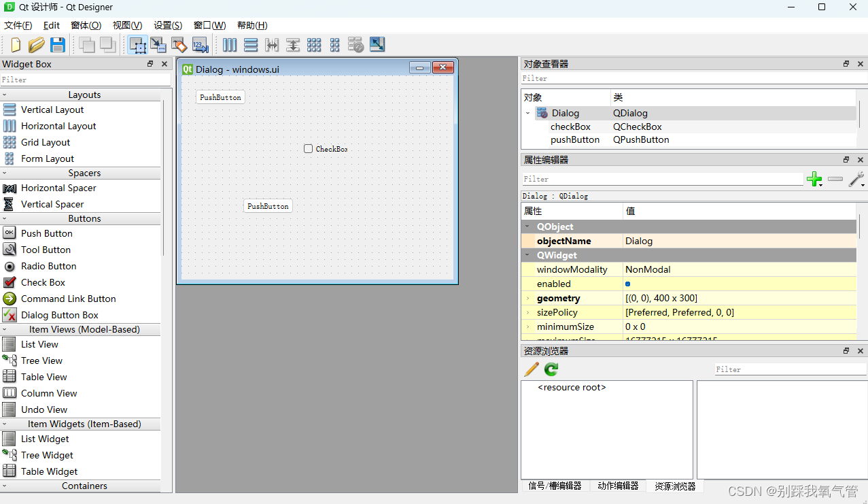Collapse Item Widgets (Item-Based) category

[x=4, y=424]
